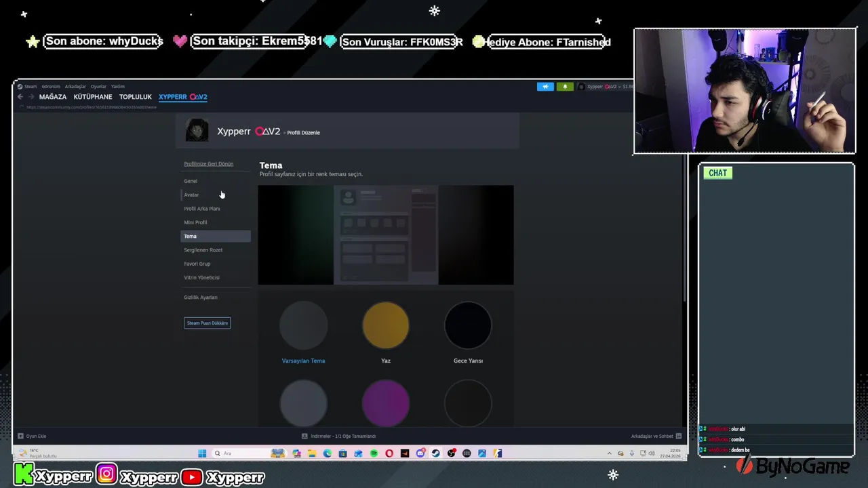Click the steamcommunity URL address text
Viewport: 868px width, 488px height.
point(92,107)
